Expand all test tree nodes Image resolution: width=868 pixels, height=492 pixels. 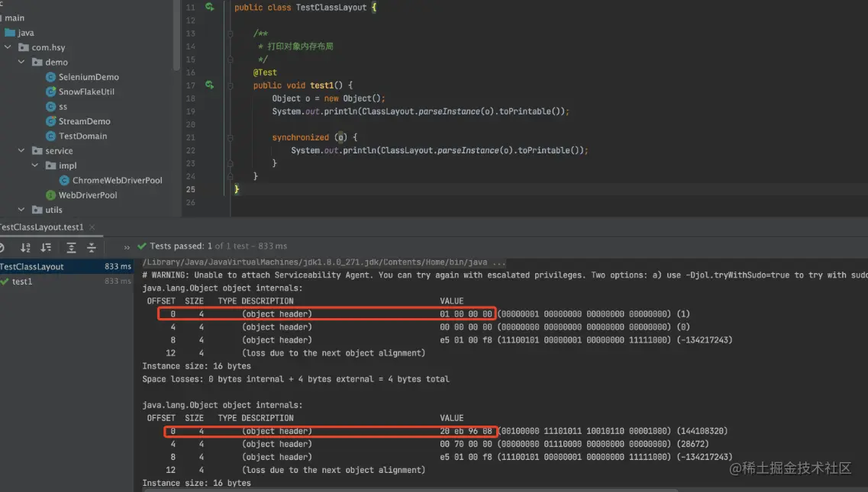pos(72,247)
